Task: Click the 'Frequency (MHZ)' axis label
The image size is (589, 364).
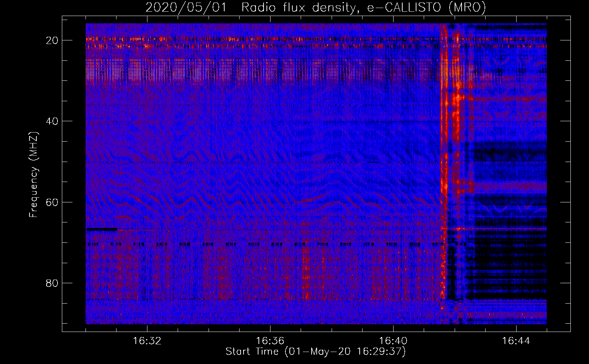Action: [33, 175]
